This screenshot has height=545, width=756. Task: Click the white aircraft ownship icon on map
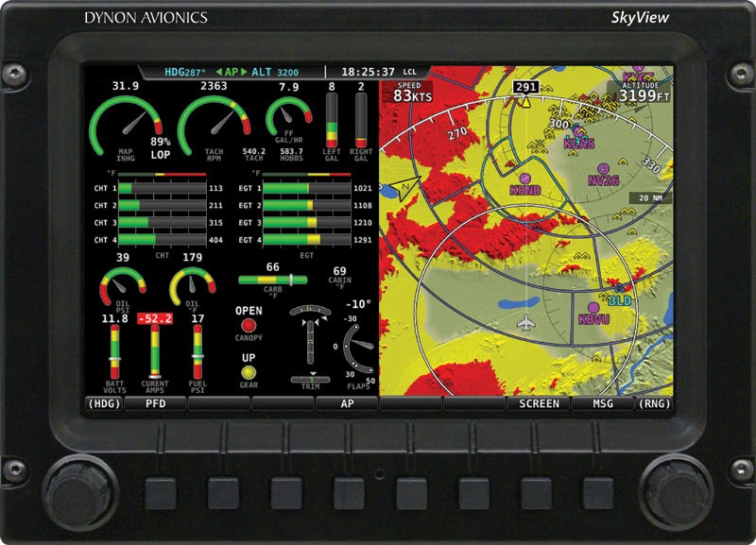tap(526, 322)
